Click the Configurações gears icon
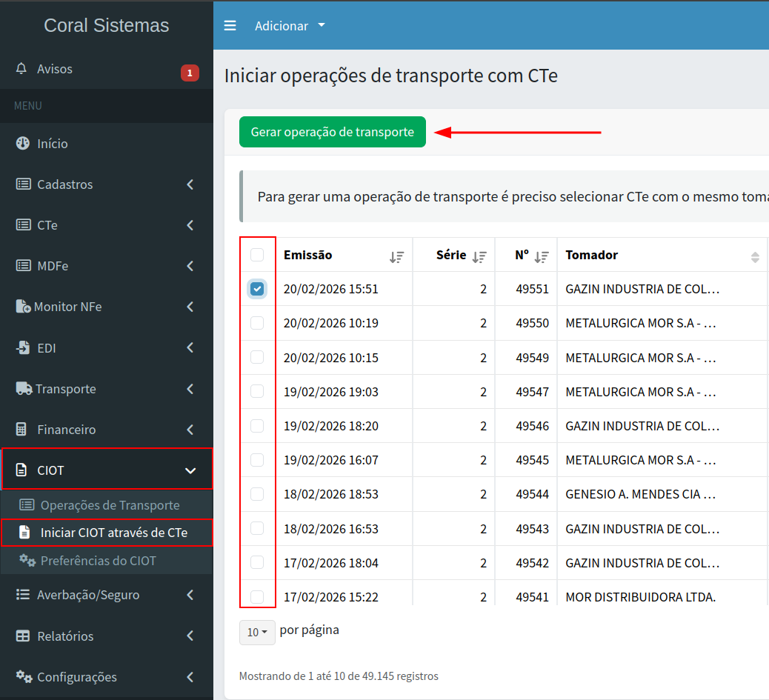Viewport: 769px width, 700px height. point(24,677)
